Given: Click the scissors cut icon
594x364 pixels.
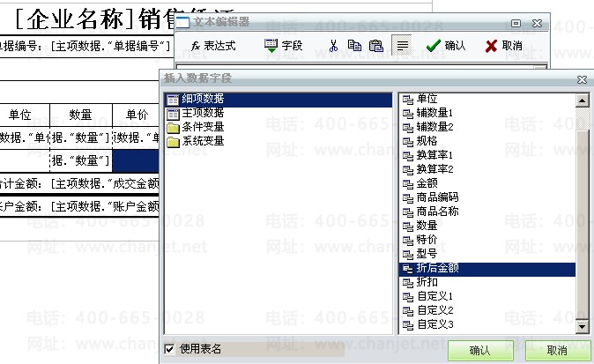Looking at the screenshot, I should pos(333,45).
